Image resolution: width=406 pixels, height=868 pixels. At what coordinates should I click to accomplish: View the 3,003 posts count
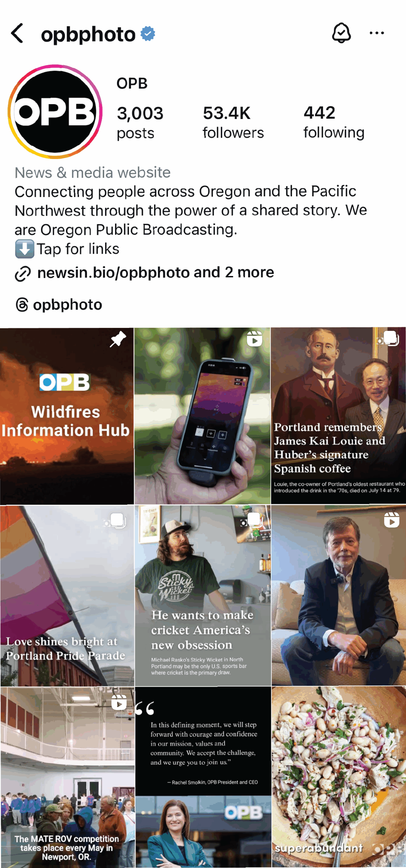tap(140, 122)
